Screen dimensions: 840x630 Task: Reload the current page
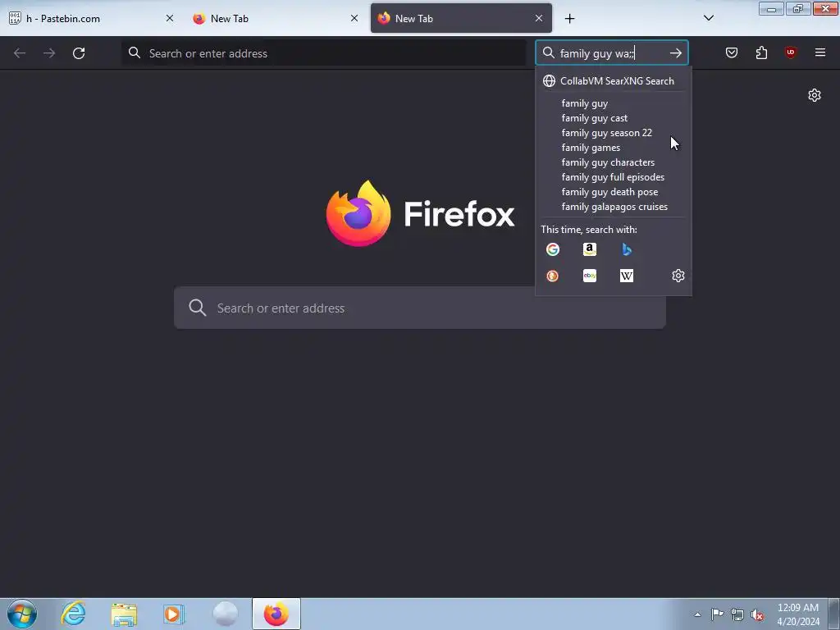pos(79,53)
